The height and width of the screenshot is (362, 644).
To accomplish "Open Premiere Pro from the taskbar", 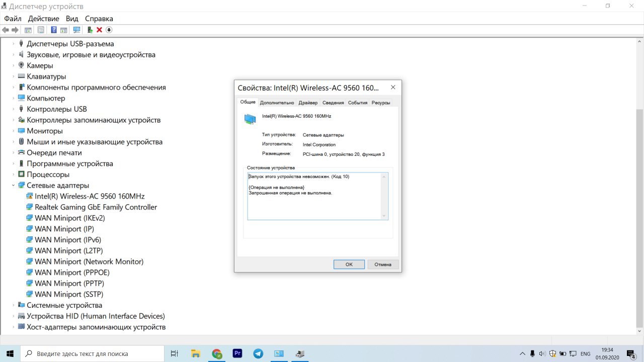I will click(237, 353).
